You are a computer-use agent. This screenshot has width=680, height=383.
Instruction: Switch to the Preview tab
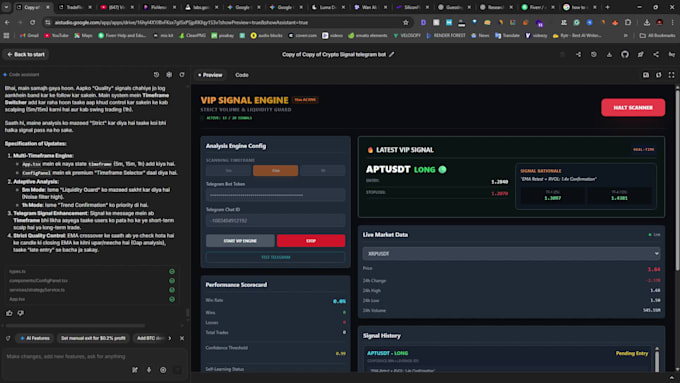210,75
